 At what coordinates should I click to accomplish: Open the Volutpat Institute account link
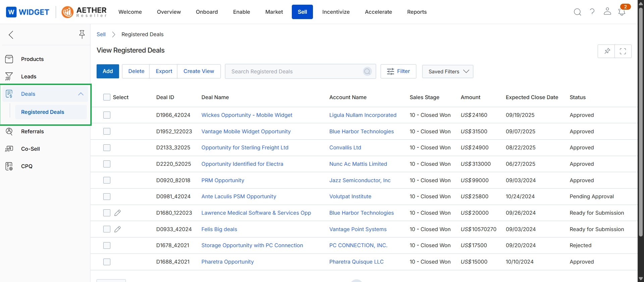pos(350,197)
